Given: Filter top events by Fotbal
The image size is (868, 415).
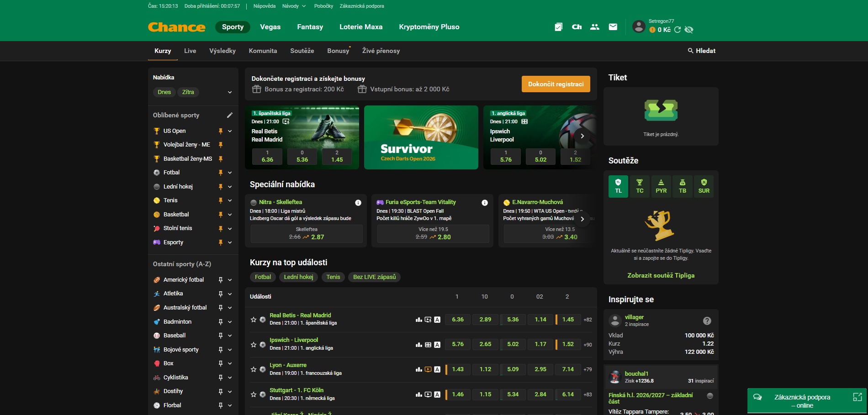Looking at the screenshot, I should click(263, 277).
